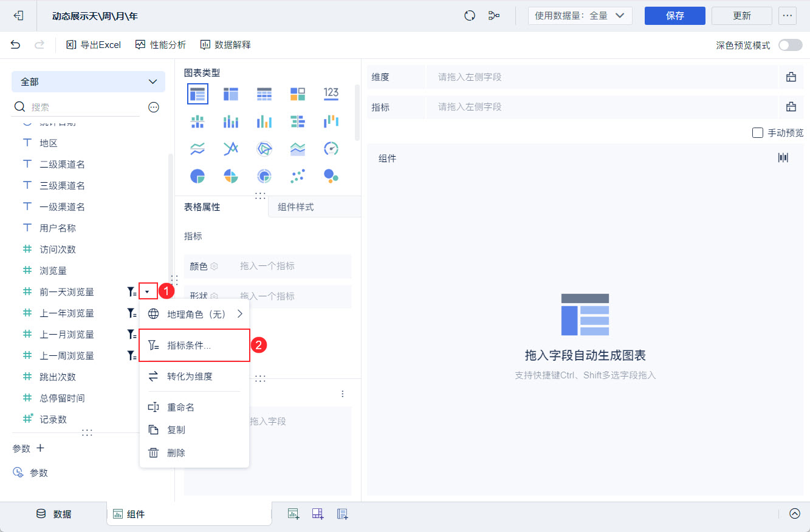
Task: Click the field search box
Action: pos(76,107)
